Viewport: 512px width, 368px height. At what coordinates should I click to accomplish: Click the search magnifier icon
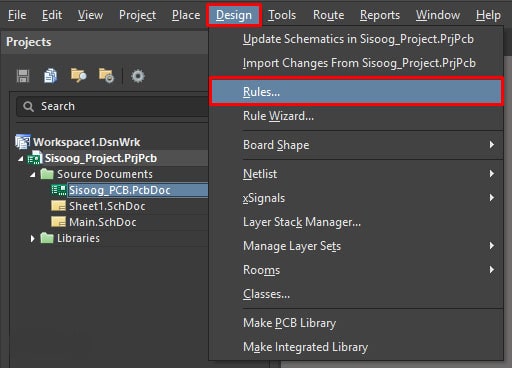click(x=28, y=107)
